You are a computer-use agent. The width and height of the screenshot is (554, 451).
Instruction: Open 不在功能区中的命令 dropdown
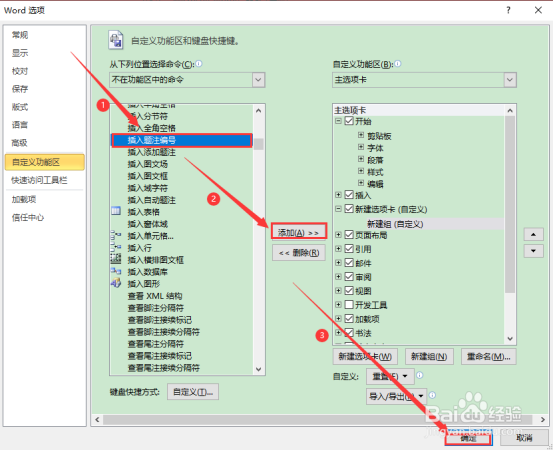[258, 80]
